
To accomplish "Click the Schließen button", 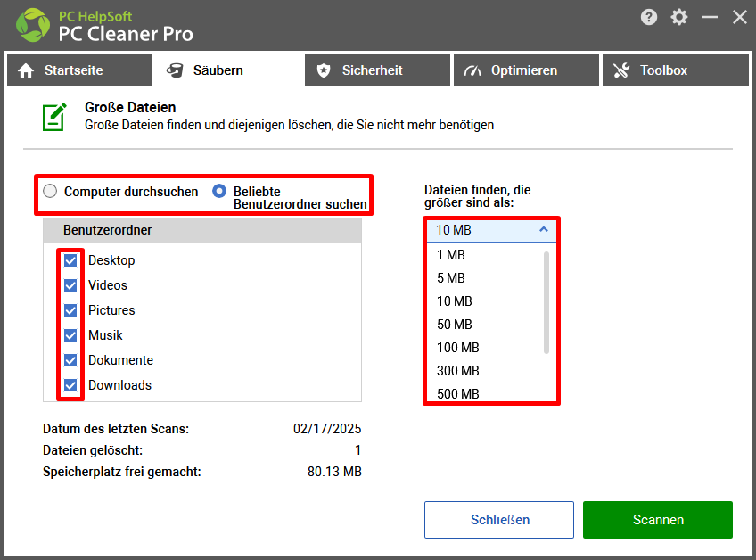I will (x=499, y=520).
